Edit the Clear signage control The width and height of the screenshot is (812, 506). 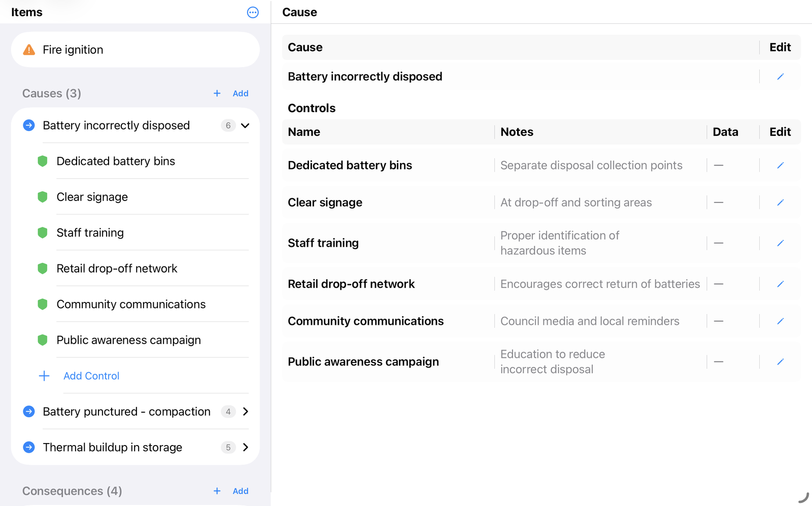click(x=780, y=203)
